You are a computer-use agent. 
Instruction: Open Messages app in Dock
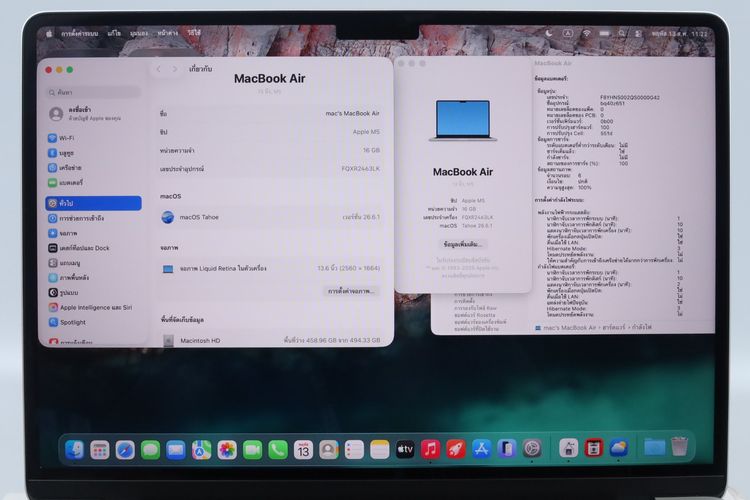coord(151,450)
